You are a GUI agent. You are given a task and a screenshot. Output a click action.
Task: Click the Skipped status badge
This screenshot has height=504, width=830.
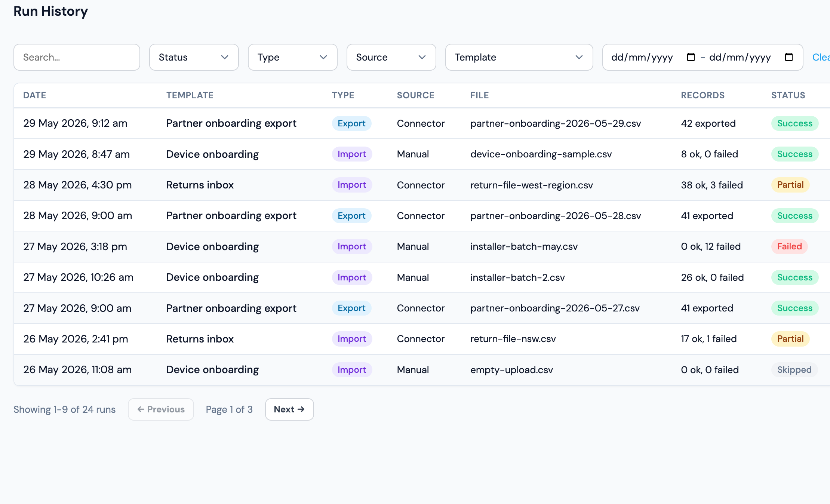(x=794, y=370)
